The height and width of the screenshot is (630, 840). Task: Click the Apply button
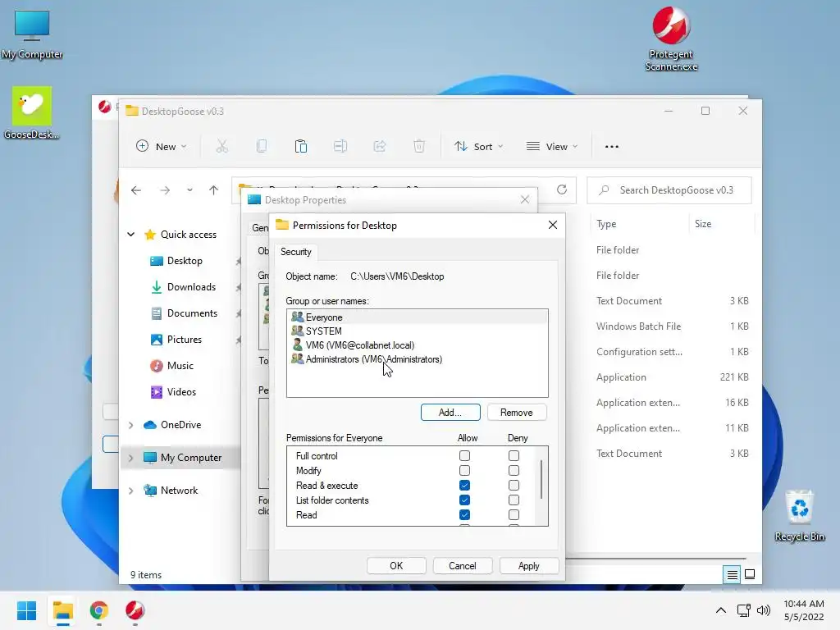tap(529, 566)
